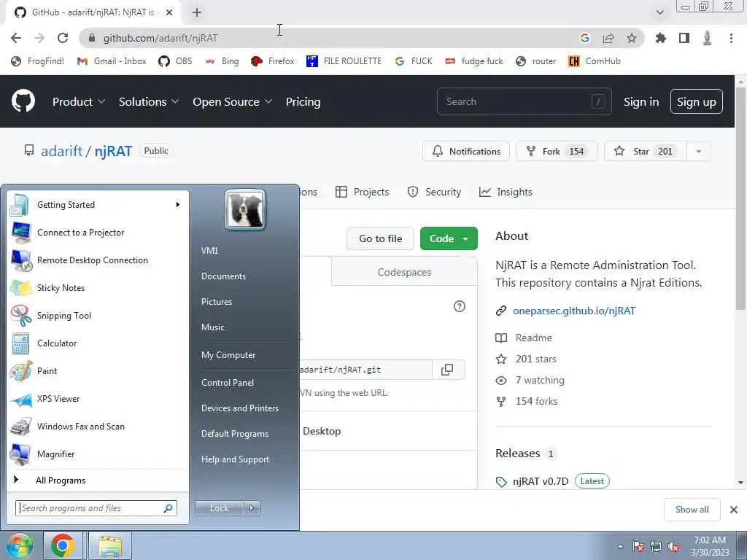Click Chrome icon in the taskbar
Image resolution: width=747 pixels, height=560 pixels.
point(63,545)
